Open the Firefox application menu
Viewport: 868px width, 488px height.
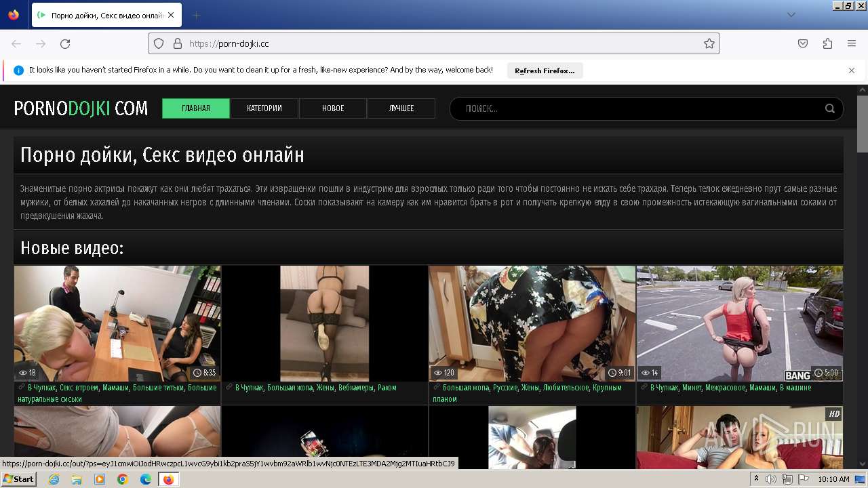pyautogui.click(x=852, y=43)
